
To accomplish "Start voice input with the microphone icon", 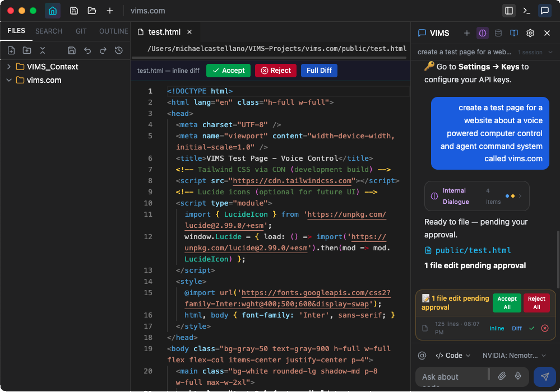I will [518, 376].
